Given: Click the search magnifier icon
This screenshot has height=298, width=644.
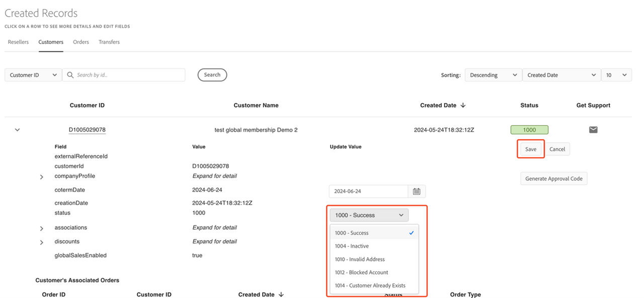Looking at the screenshot, I should click(70, 75).
